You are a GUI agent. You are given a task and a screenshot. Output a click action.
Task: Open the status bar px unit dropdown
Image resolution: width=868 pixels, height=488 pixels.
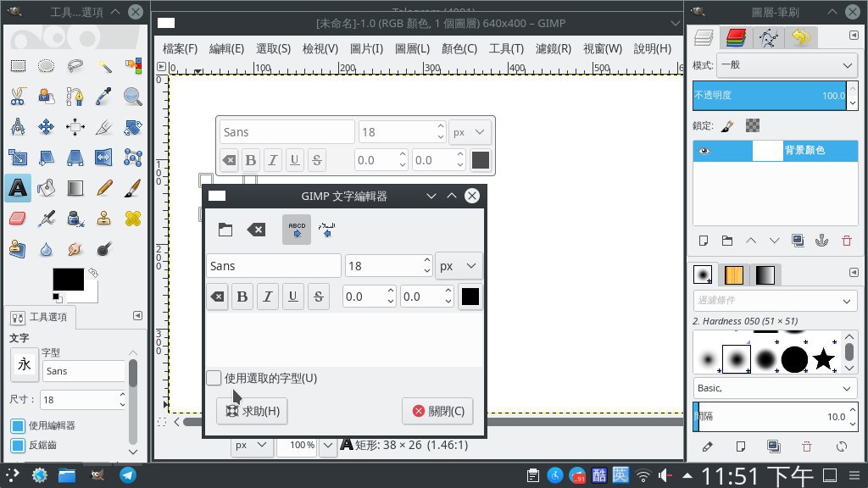(252, 445)
